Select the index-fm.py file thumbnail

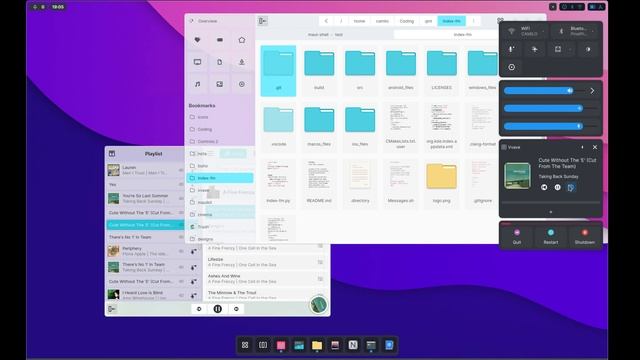click(x=278, y=176)
